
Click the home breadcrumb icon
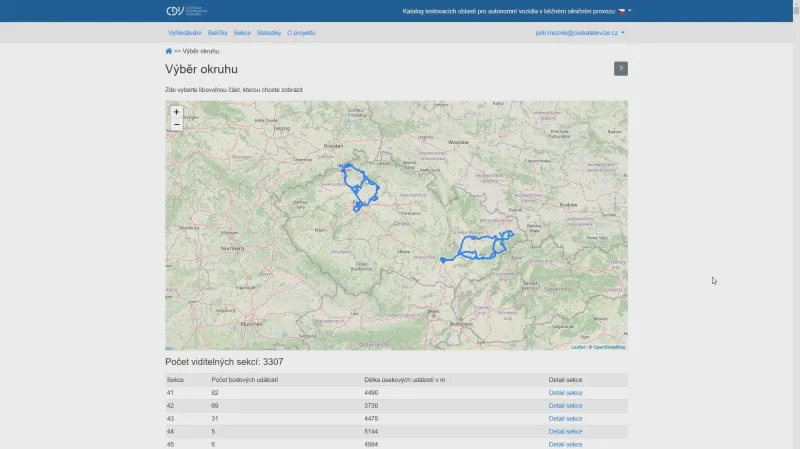coord(169,51)
